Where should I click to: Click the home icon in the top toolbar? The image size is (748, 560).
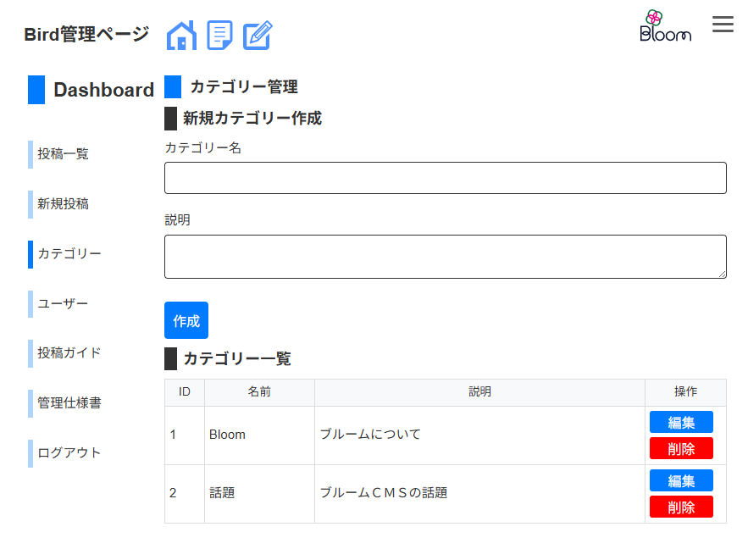click(x=180, y=36)
